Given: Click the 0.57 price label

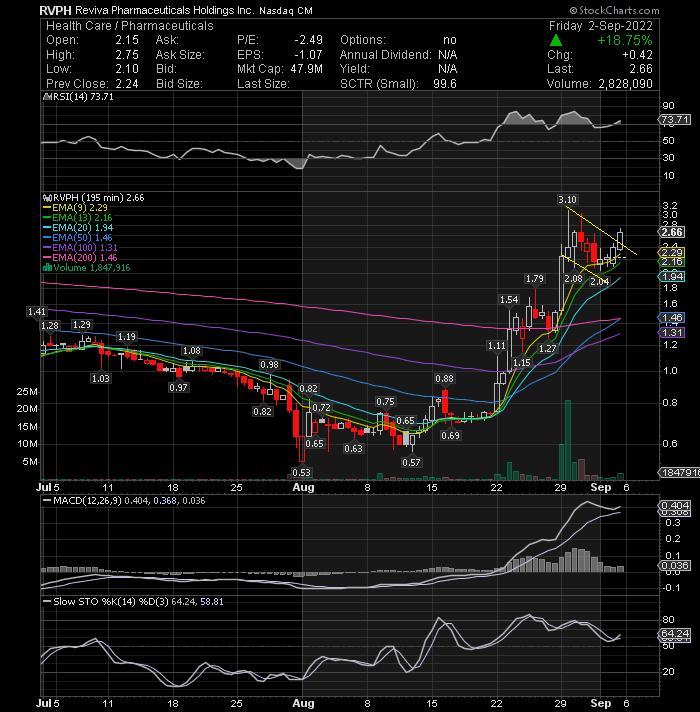Looking at the screenshot, I should point(411,463).
